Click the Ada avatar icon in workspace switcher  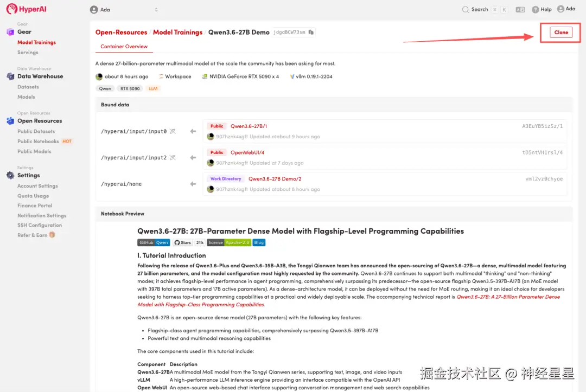94,10
